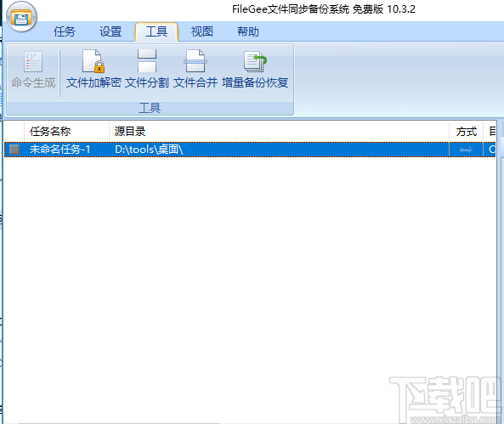Click the 命令生成 command generator icon
The image size is (504, 424).
coord(33,70)
